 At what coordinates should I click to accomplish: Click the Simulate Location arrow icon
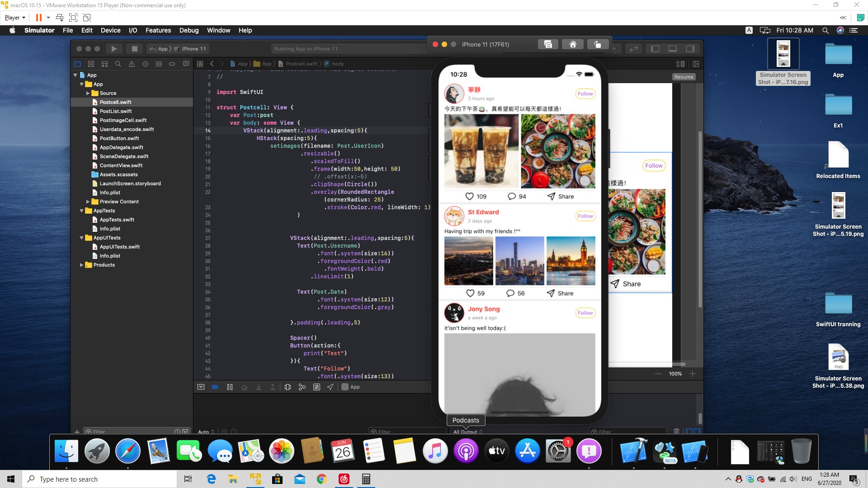click(330, 387)
